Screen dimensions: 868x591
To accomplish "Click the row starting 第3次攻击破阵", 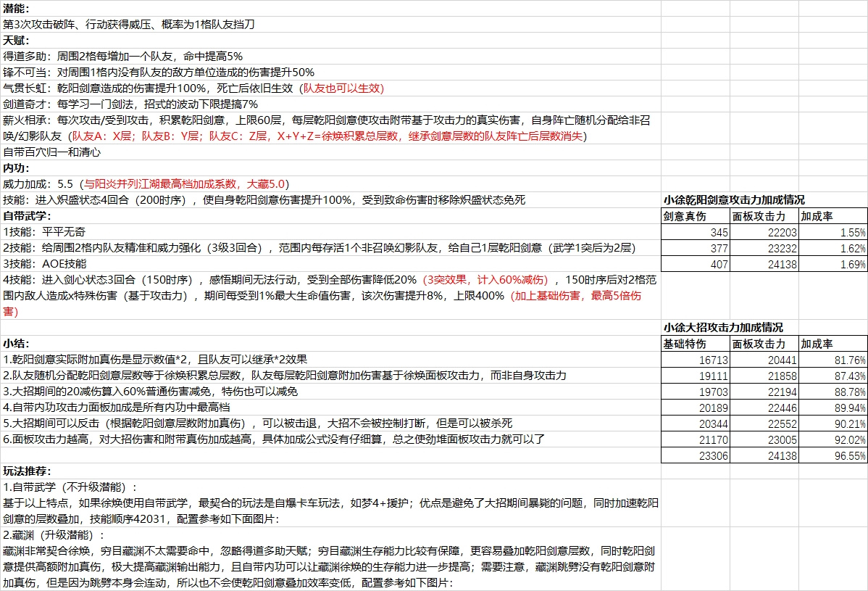I will [x=330, y=25].
